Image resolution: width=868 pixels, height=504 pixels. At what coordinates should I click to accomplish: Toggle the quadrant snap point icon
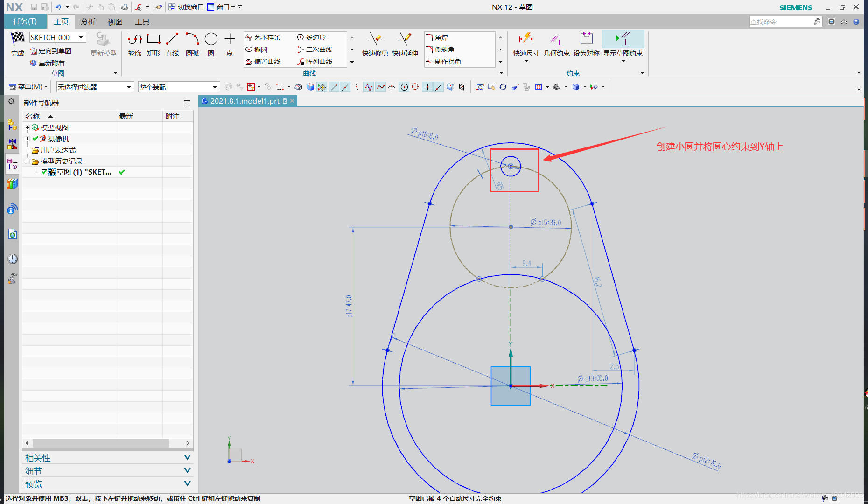[415, 87]
